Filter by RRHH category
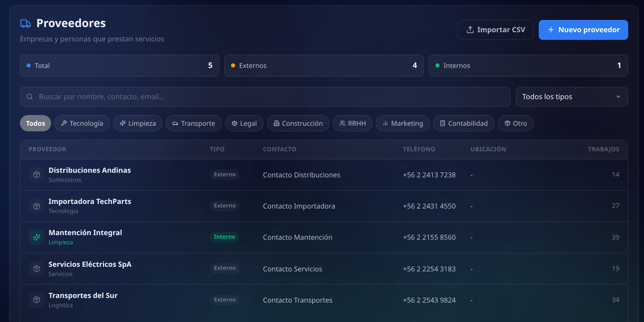 (353, 123)
